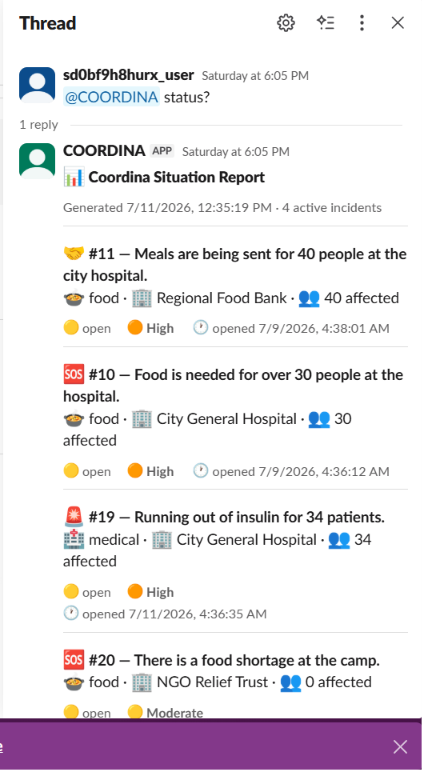Dismiss the purple banner with X
The height and width of the screenshot is (770, 422).
point(400,747)
